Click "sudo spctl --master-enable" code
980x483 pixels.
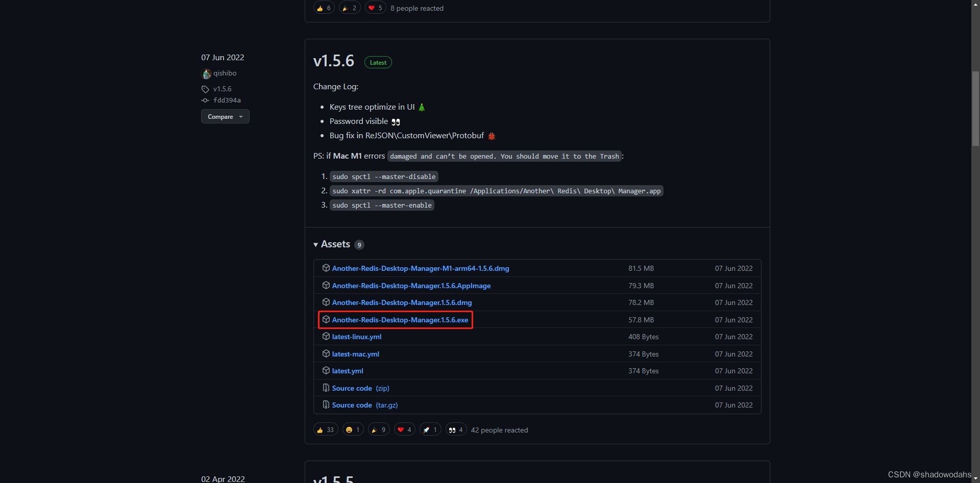(382, 205)
